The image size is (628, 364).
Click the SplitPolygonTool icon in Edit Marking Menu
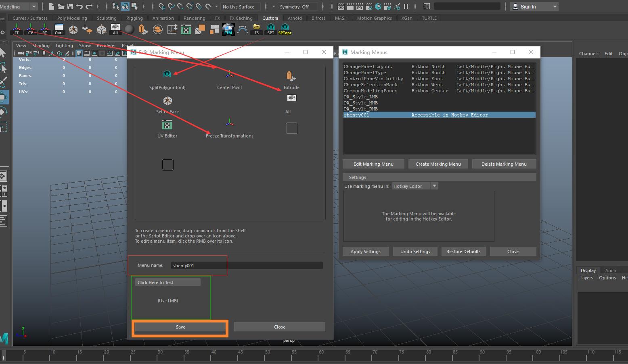pyautogui.click(x=167, y=74)
